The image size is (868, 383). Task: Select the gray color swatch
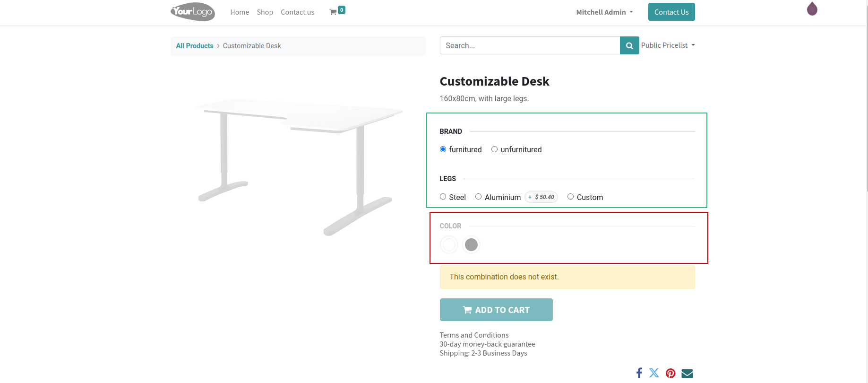coord(471,244)
